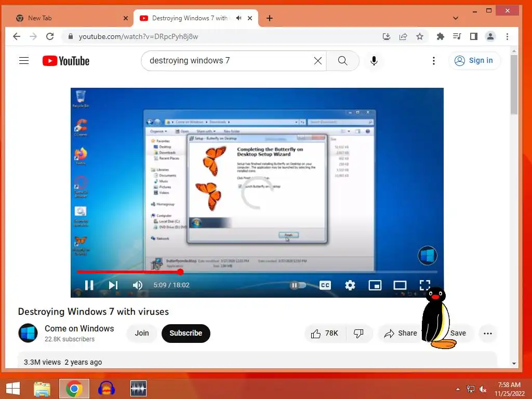
Task: Mute the video player volume
Action: click(137, 285)
